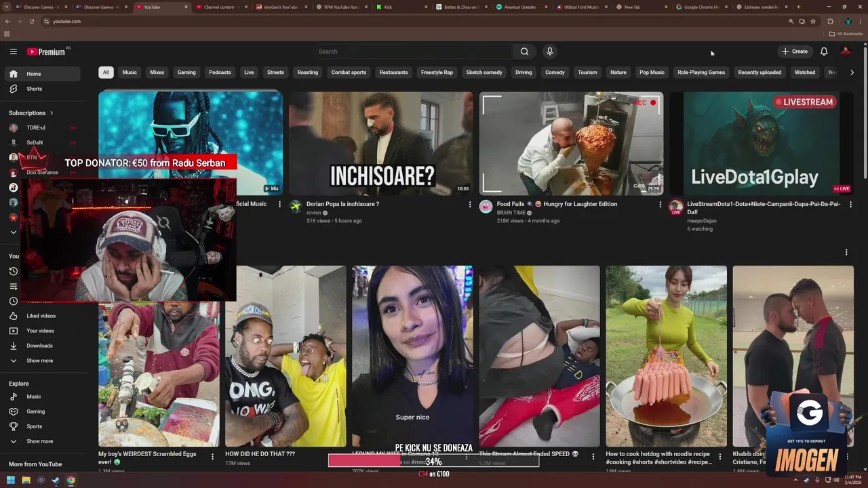The width and height of the screenshot is (868, 488).
Task: Select the Music filter chip
Action: [130, 73]
